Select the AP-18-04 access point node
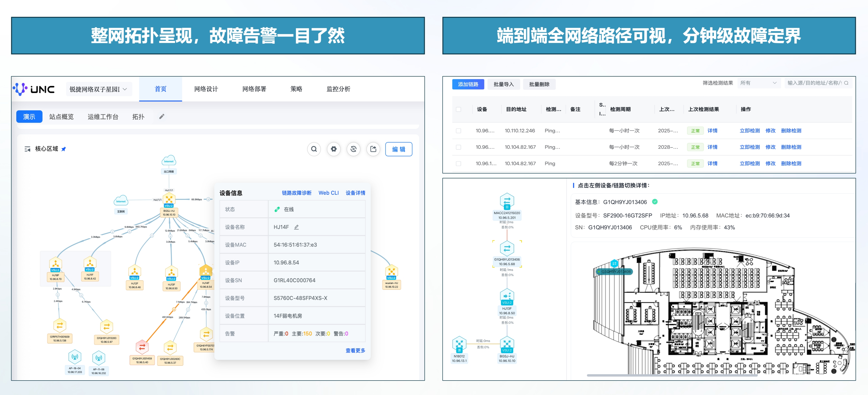This screenshot has height=395, width=868. (x=75, y=357)
